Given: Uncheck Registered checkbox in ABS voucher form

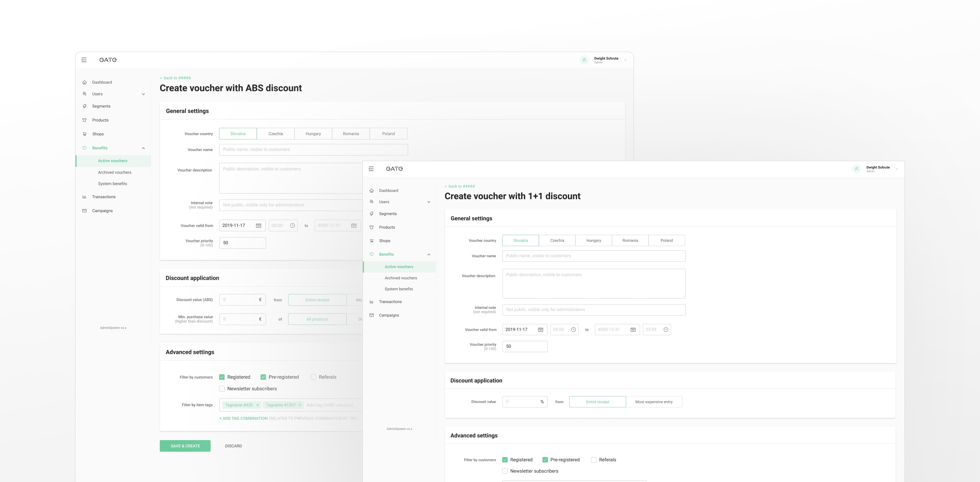Looking at the screenshot, I should (x=222, y=377).
